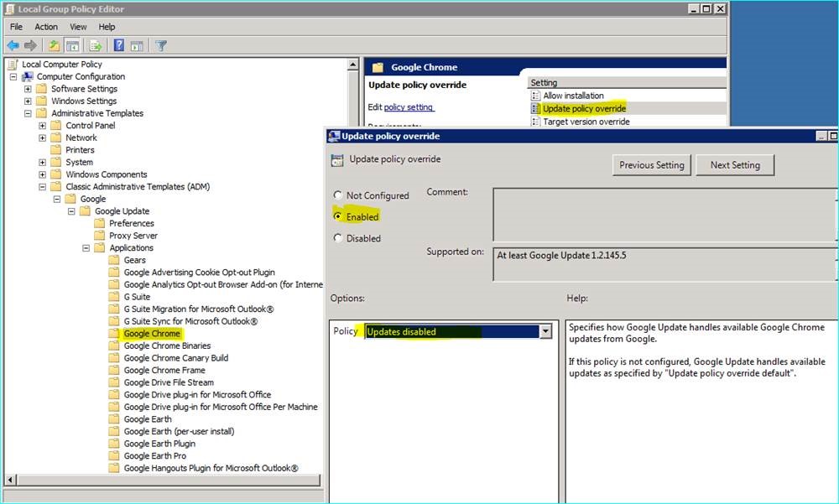Open the File menu
This screenshot has width=839, height=504.
click(16, 27)
